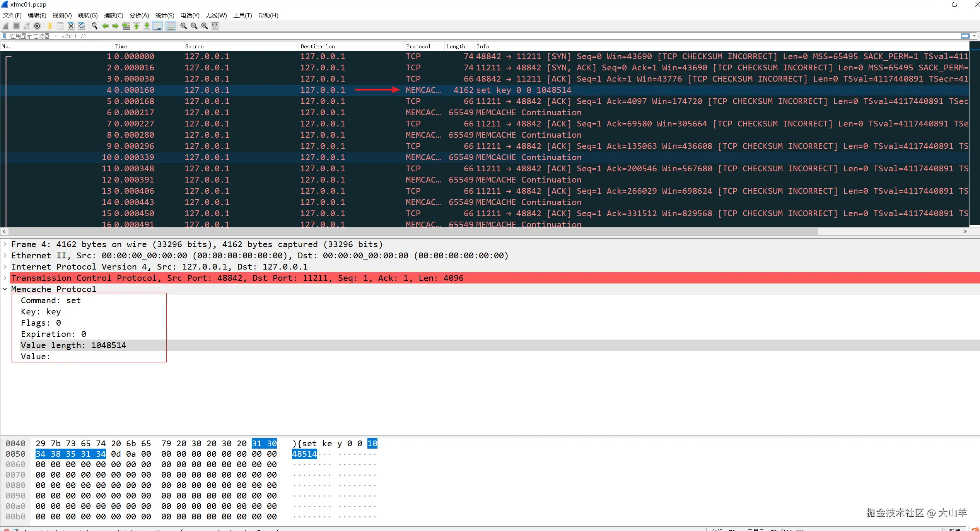
Task: Zoom in on packet list text
Action: 184,26
